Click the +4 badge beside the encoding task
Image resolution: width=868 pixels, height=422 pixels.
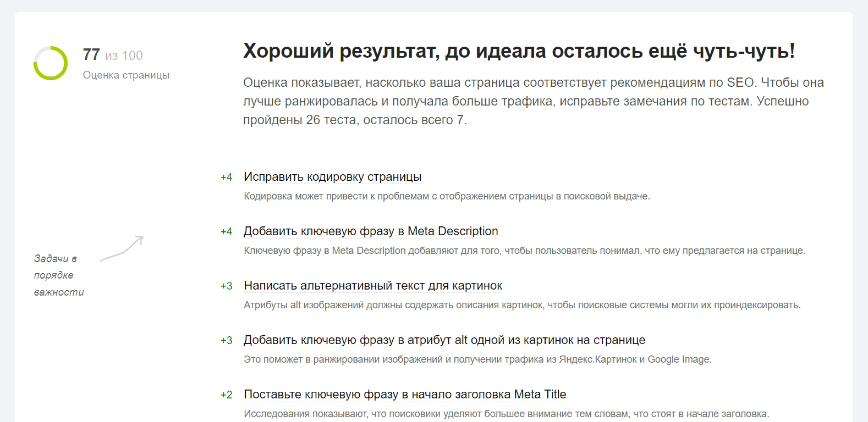[226, 177]
